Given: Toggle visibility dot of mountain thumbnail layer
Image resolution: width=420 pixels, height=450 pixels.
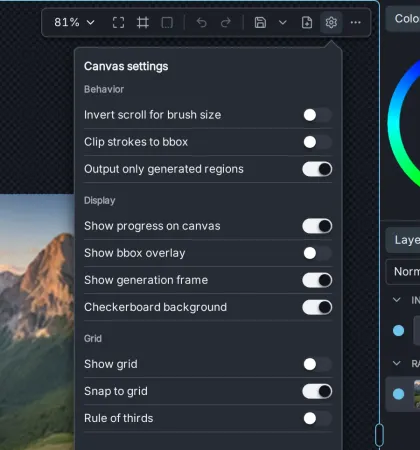Looking at the screenshot, I should tap(398, 394).
